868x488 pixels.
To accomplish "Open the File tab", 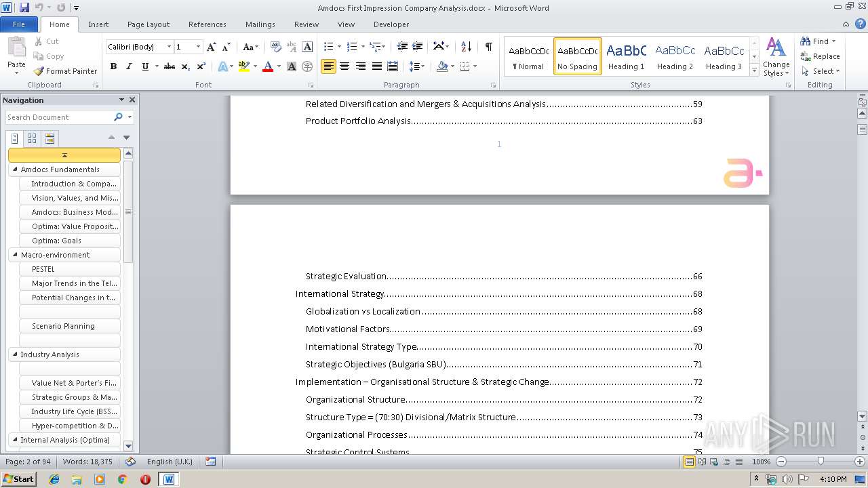I will 19,24.
